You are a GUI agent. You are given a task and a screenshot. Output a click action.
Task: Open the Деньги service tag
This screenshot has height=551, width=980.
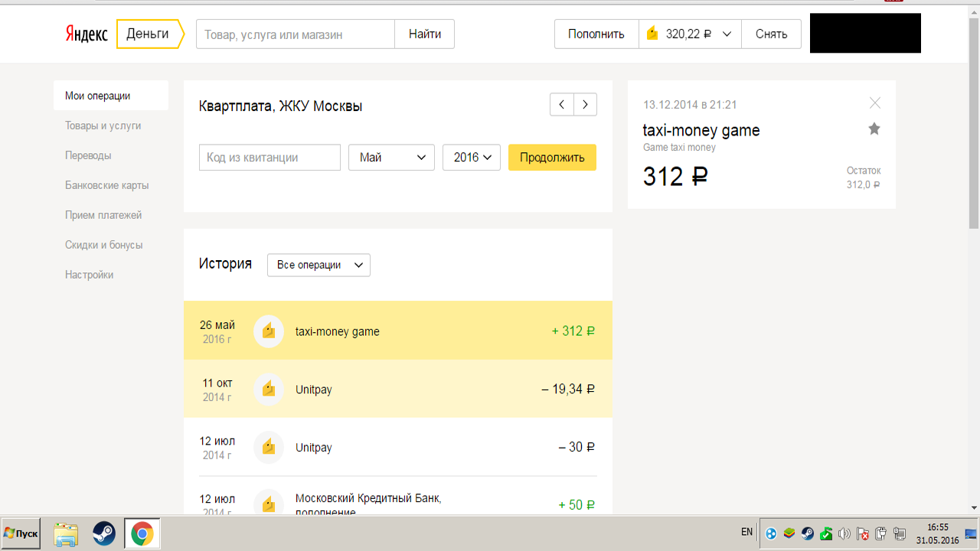pyautogui.click(x=150, y=34)
